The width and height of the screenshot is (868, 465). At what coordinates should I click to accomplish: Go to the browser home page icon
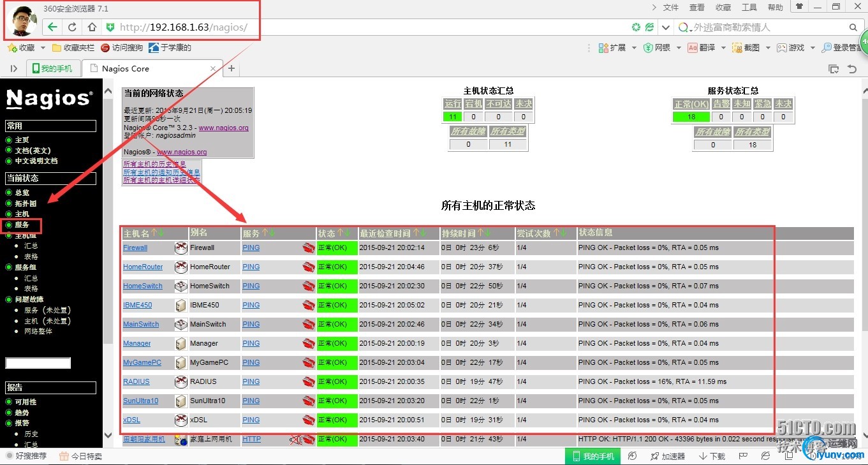coord(92,27)
